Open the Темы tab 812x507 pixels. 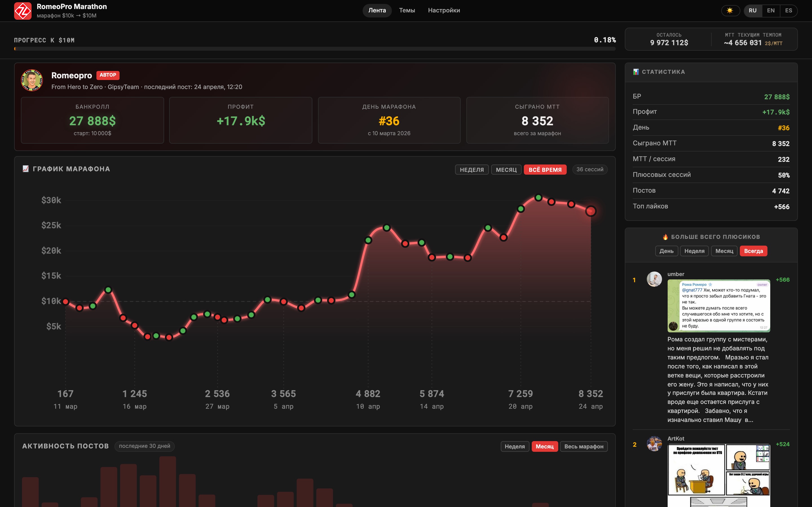(x=407, y=10)
